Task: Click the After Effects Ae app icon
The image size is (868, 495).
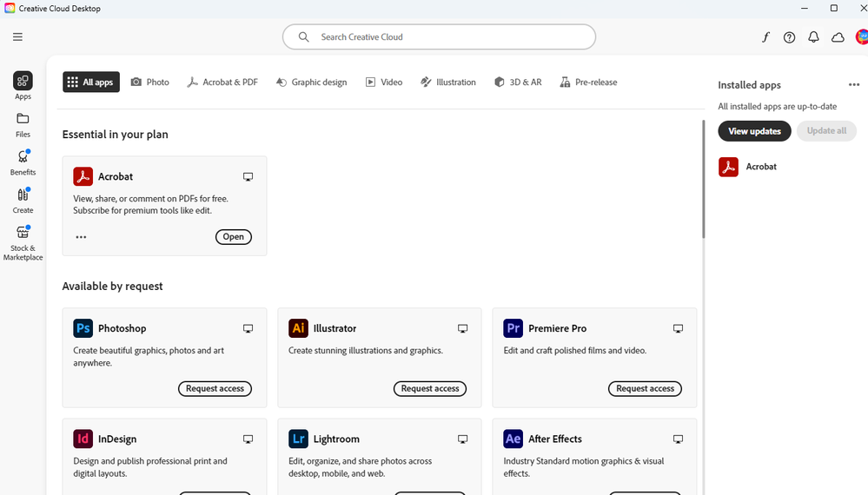Action: [514, 439]
